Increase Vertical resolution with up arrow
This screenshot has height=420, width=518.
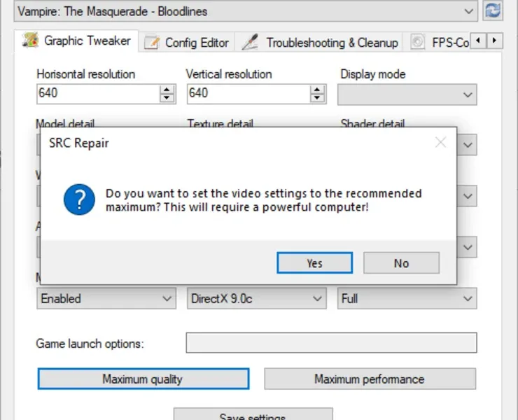tap(317, 90)
